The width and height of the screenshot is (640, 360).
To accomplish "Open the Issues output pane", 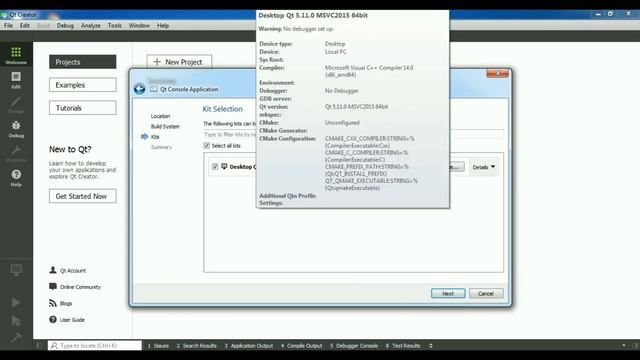I will (x=158, y=346).
